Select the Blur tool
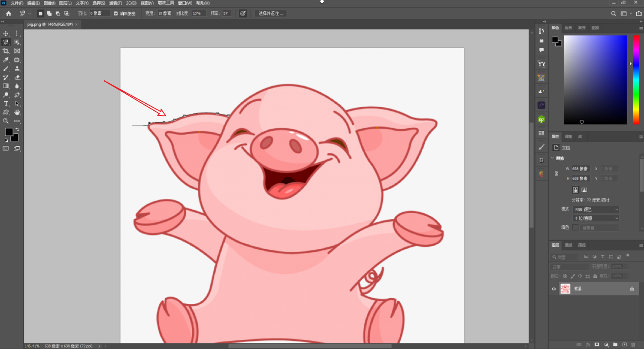This screenshot has width=644, height=349. coord(17,86)
